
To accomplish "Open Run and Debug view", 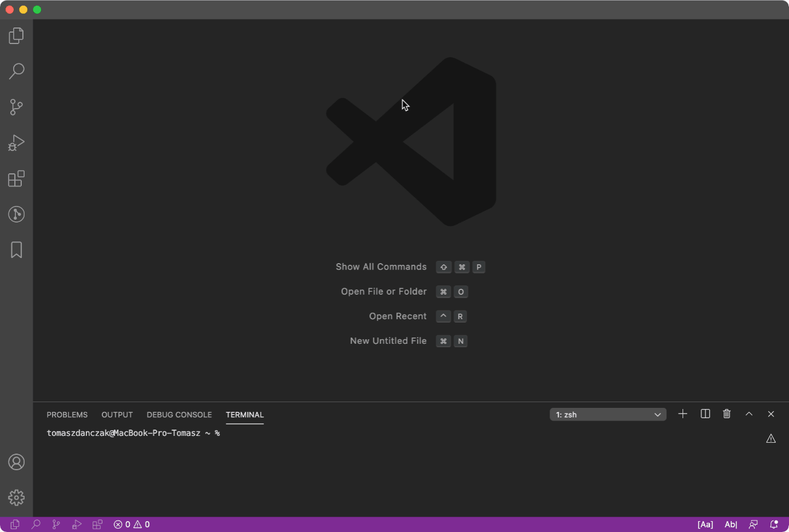I will coord(16,142).
